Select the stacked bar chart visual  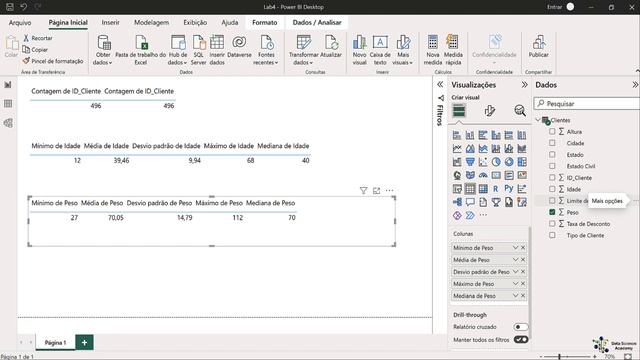point(457,135)
